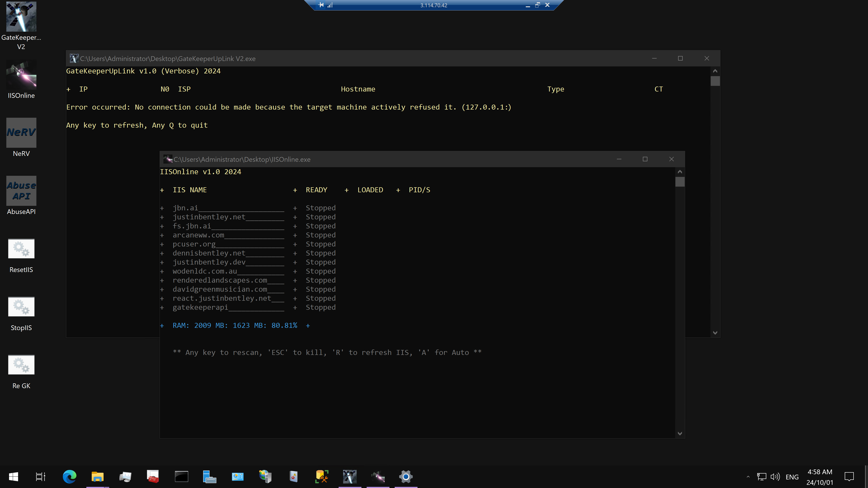Click wodenldc.com.au site row

pos(248,271)
